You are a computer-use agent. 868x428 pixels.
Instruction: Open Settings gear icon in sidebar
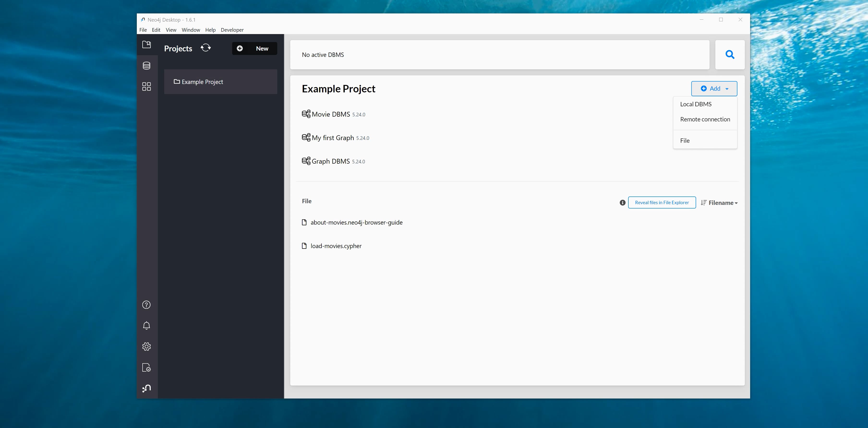click(146, 346)
